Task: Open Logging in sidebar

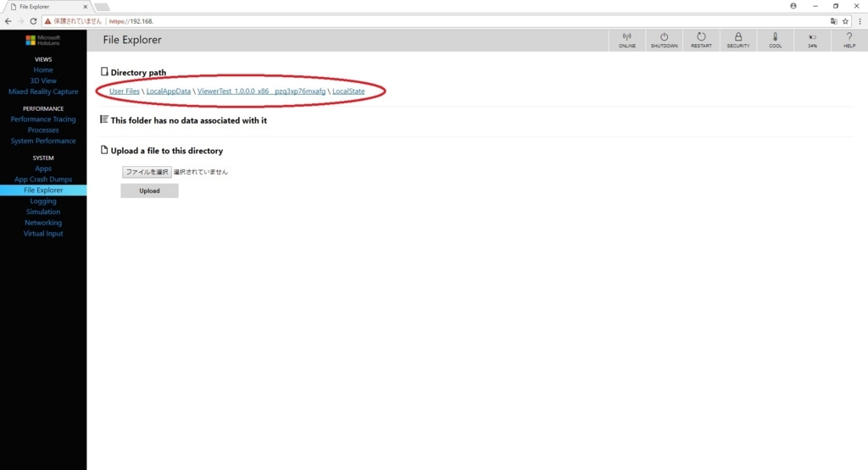Action: 43,202
